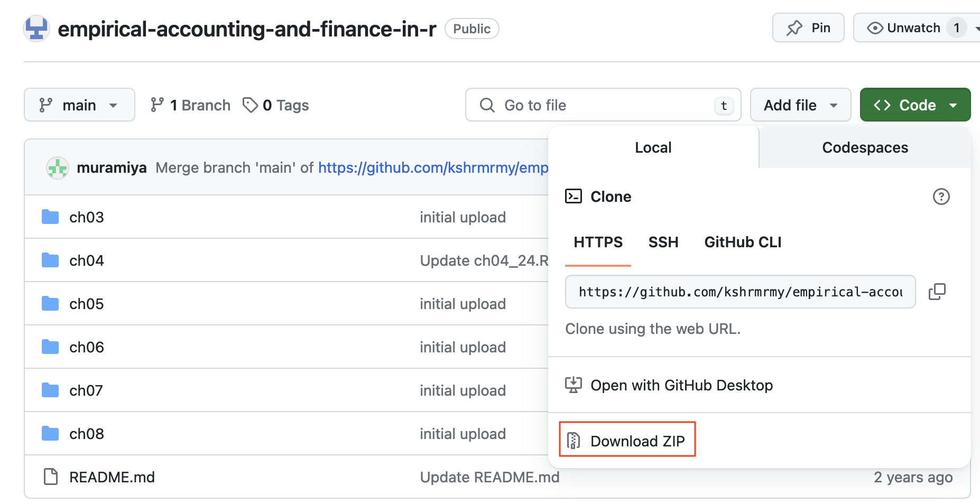This screenshot has width=980, height=504.
Task: Select the SSH clone tab
Action: click(663, 242)
